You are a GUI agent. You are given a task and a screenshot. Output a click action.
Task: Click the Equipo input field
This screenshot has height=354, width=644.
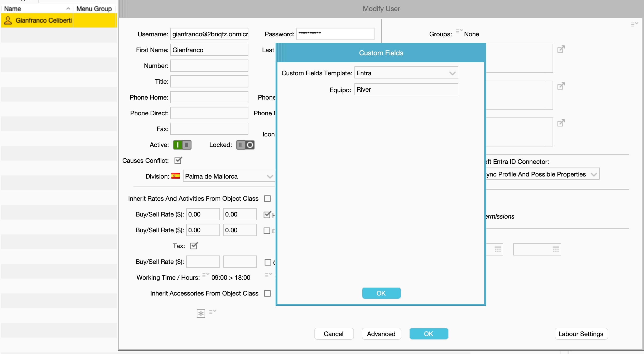[406, 90]
